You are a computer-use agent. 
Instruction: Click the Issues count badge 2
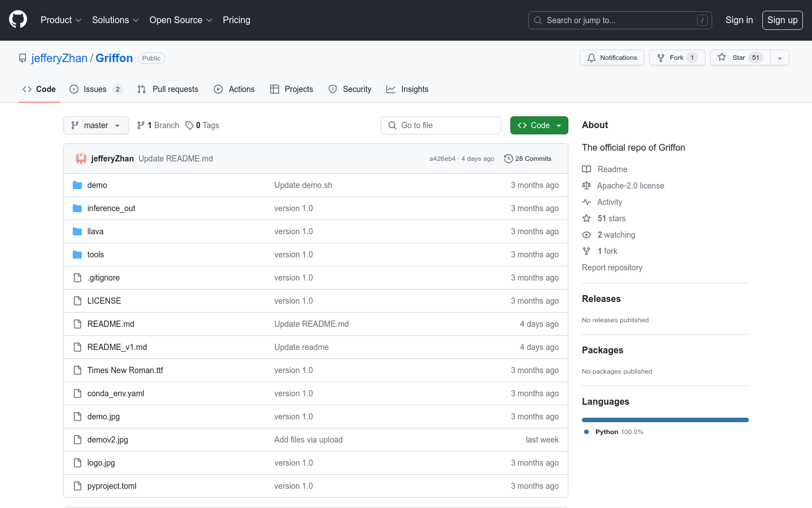tap(117, 89)
